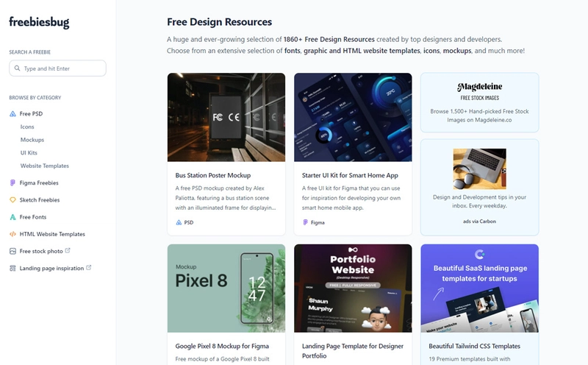
Task: Open Sketch Freebies category
Action: point(40,199)
